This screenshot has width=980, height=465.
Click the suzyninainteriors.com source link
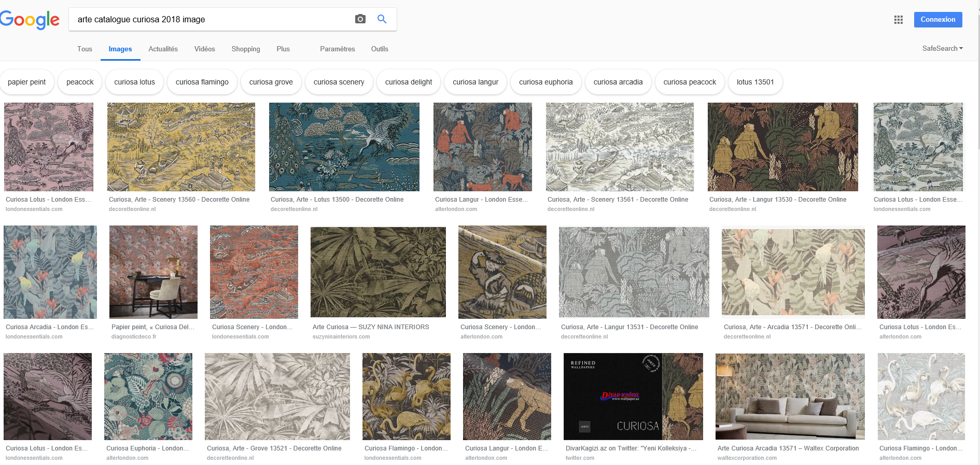point(341,337)
